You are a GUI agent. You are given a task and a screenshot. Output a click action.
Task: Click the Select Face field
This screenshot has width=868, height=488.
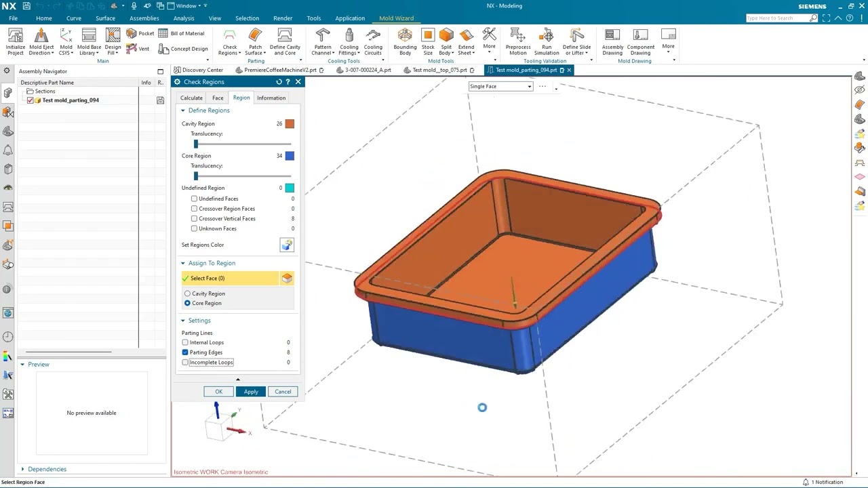pyautogui.click(x=231, y=278)
